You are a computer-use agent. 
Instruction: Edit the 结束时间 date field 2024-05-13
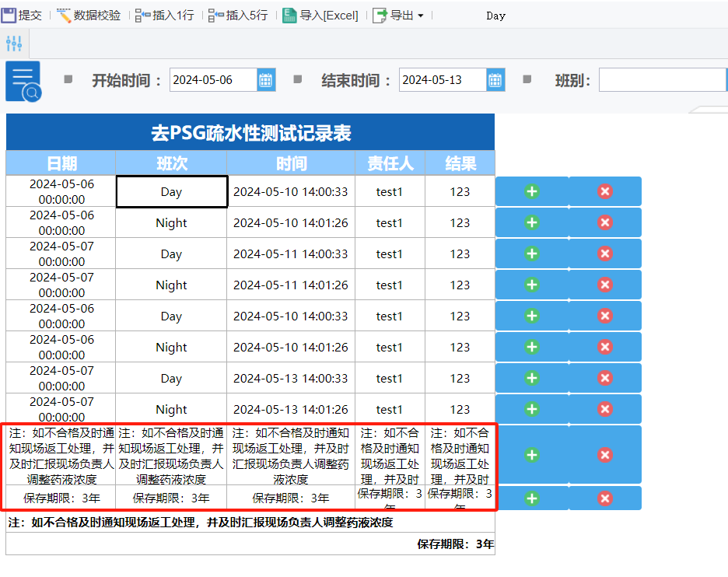point(443,80)
